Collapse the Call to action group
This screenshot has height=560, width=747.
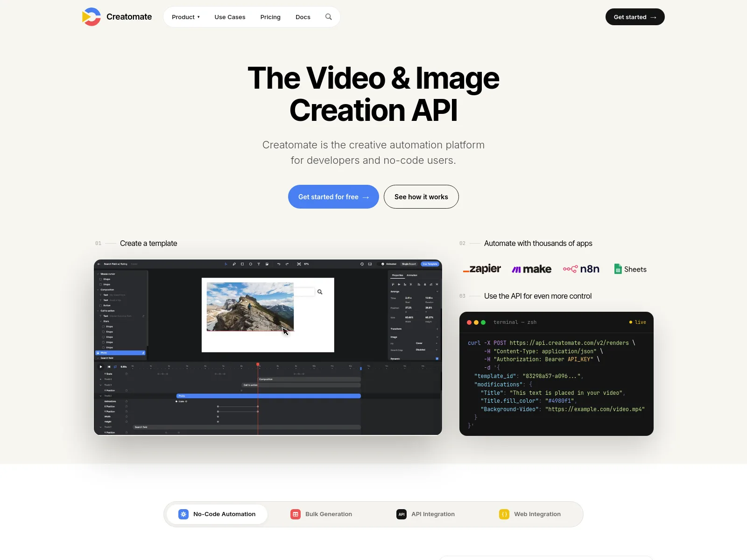pos(98,311)
